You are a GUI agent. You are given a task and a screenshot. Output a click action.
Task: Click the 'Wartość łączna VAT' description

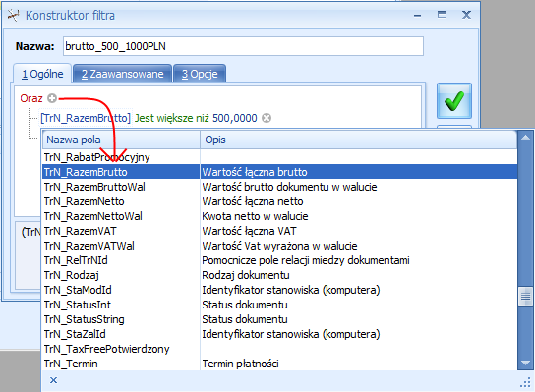coord(249,231)
